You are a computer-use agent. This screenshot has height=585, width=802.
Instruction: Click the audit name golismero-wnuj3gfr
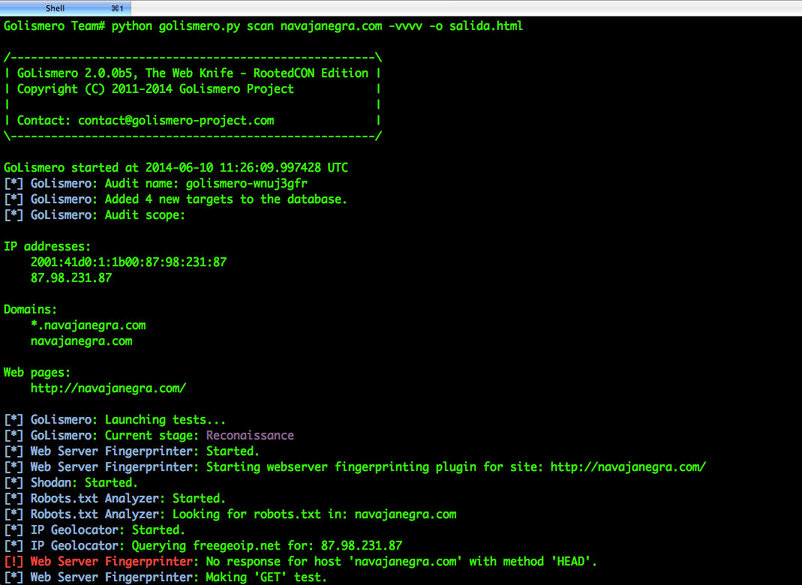(x=247, y=184)
